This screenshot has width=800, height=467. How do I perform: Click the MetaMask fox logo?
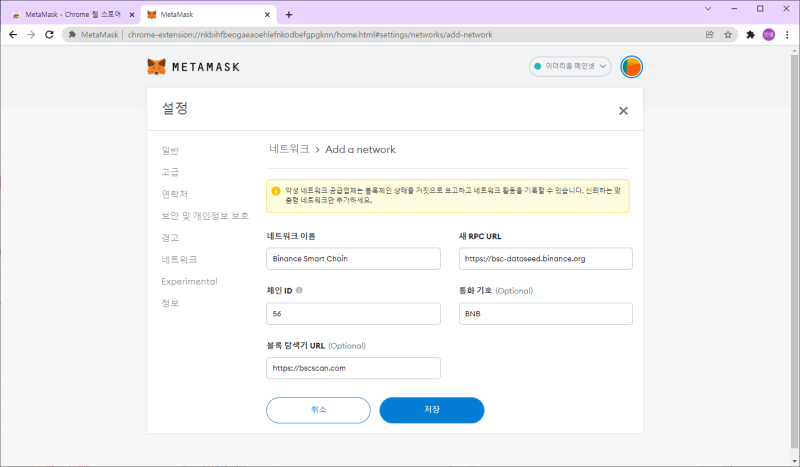[x=157, y=67]
